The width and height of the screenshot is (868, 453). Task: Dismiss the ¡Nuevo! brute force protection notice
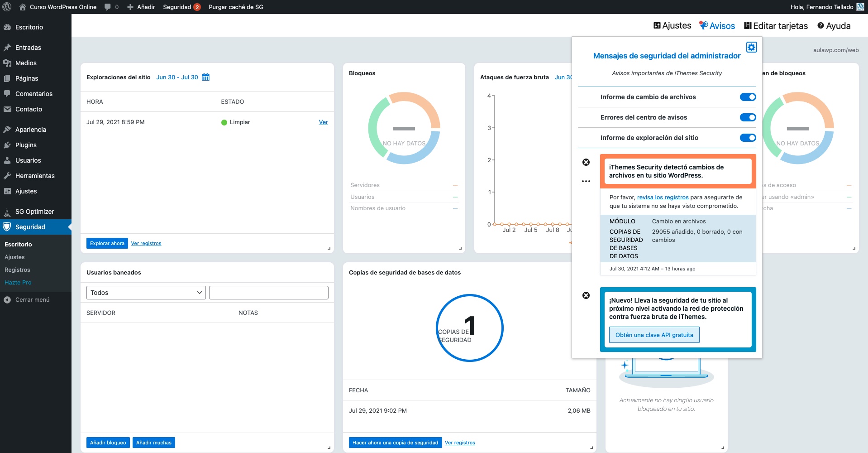pos(586,295)
